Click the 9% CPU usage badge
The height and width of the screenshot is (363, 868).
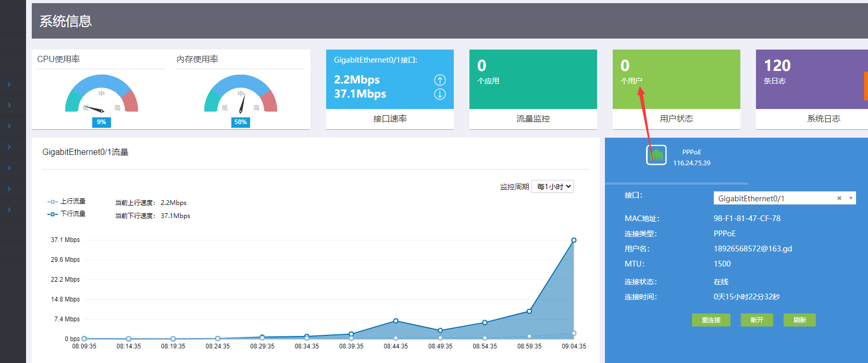point(102,122)
